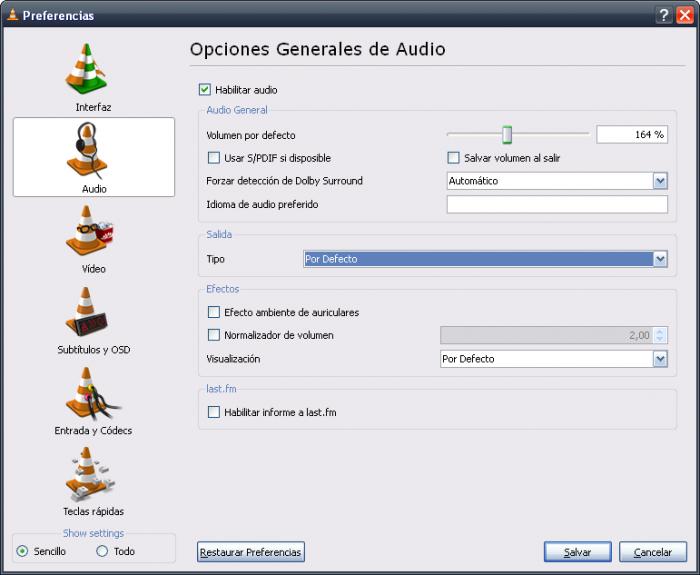
Task: Click the volume percentage field showing 164 %
Action: point(632,134)
